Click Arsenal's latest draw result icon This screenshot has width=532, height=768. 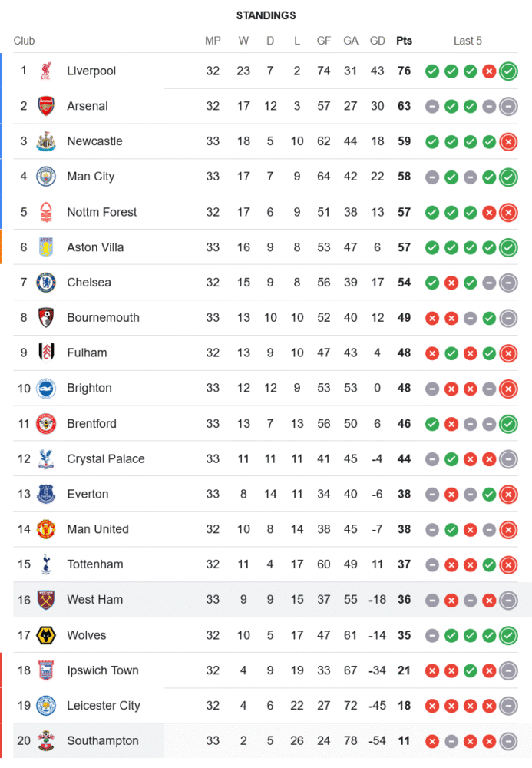(x=507, y=107)
